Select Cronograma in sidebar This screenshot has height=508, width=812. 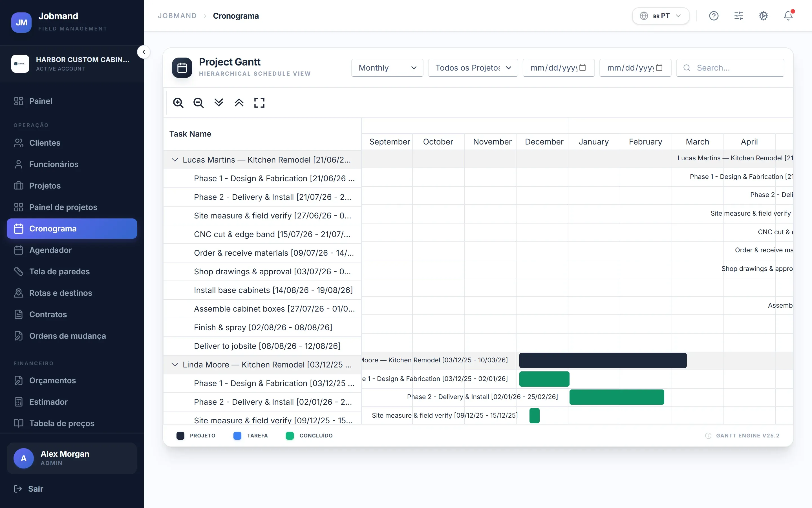[x=72, y=229]
